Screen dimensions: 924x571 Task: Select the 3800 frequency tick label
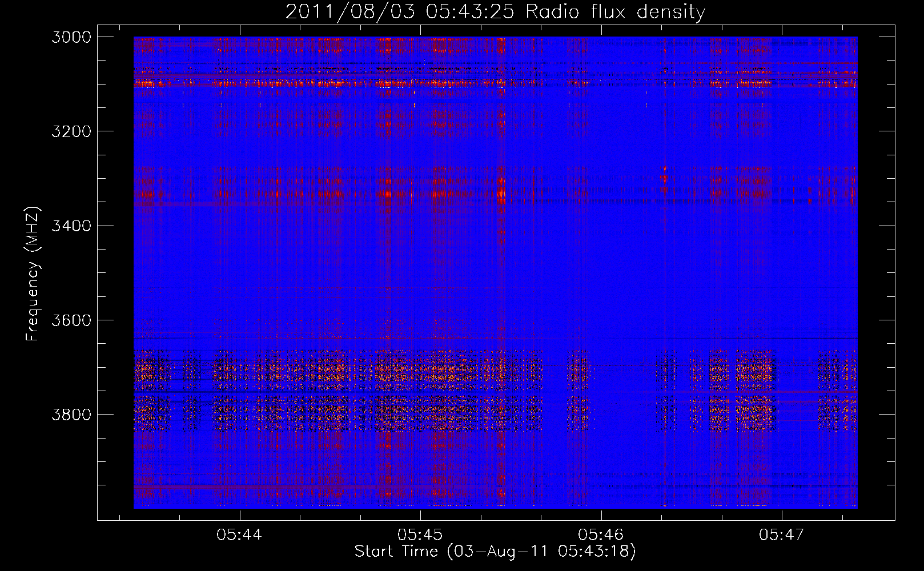point(71,414)
